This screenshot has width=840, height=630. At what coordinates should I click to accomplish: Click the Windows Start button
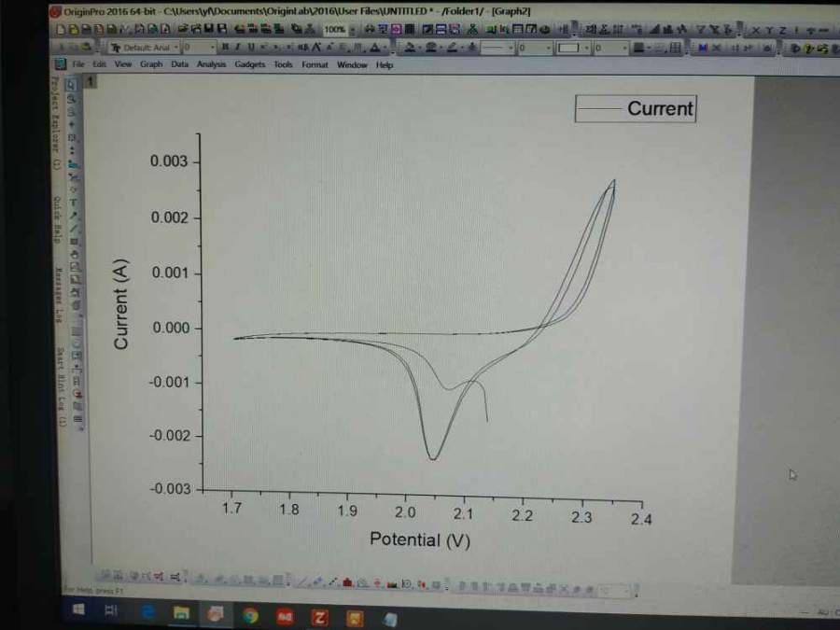[78, 610]
